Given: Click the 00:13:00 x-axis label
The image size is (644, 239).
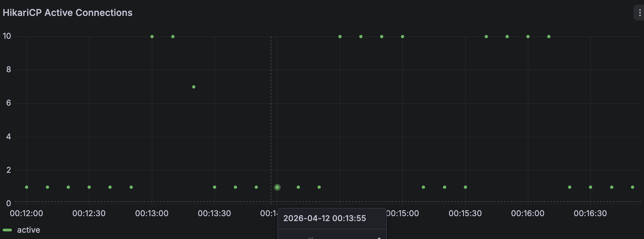Looking at the screenshot, I should pos(152,213).
